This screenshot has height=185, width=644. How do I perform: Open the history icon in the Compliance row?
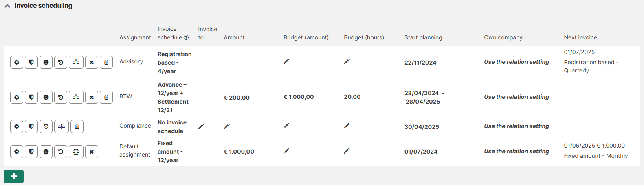pyautogui.click(x=46, y=126)
